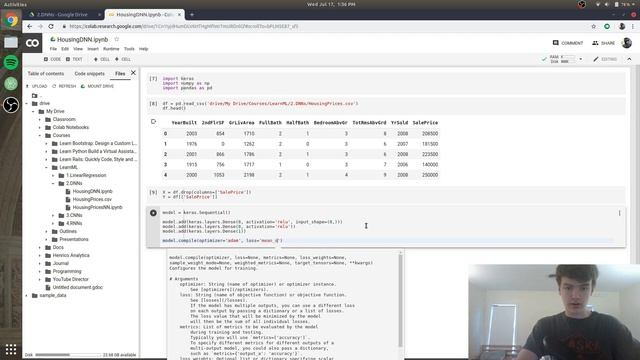Expand the 1.LinearRegression folder
Screen dimensions: 640x360
click(x=53, y=175)
